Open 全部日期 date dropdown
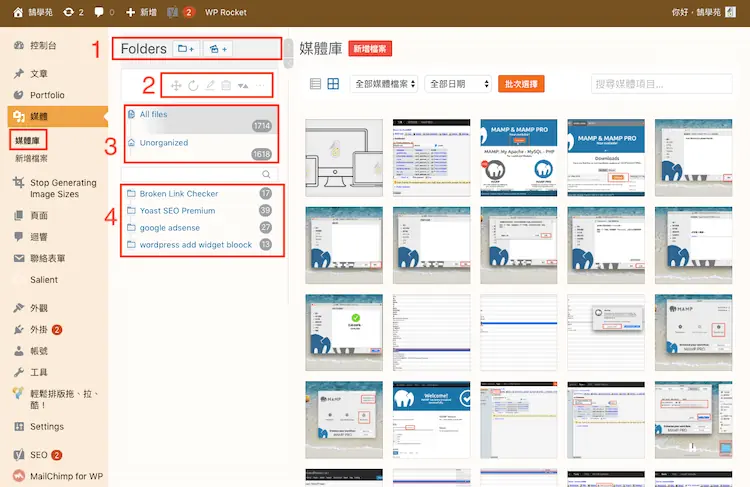750x487 pixels. [458, 84]
